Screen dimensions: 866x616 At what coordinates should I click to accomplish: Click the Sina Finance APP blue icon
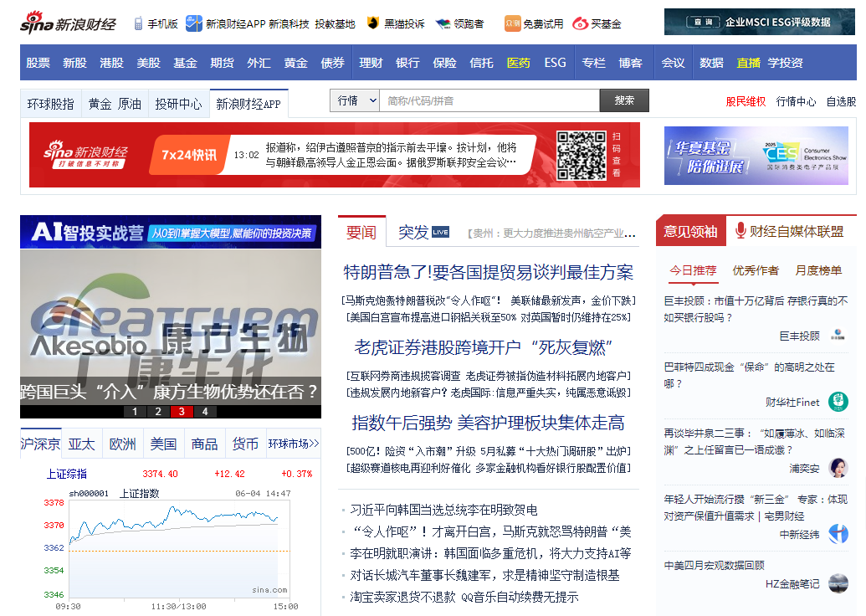tap(194, 23)
